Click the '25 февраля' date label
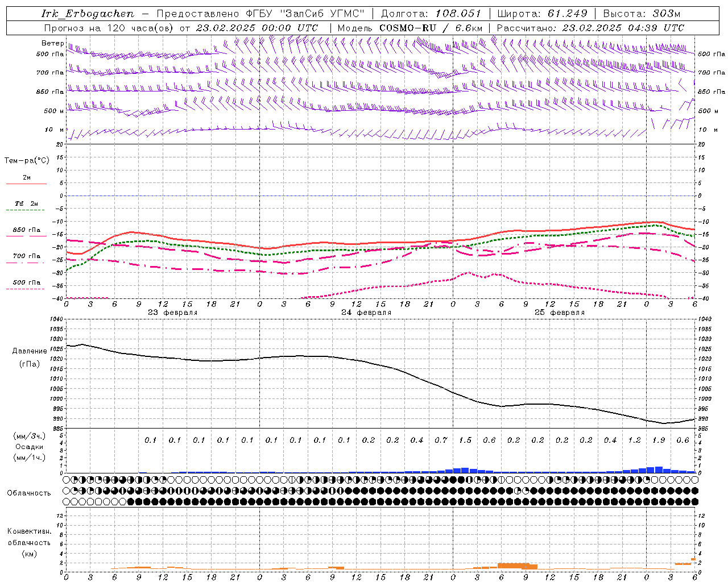Screen dimensions: 728x582 560,313
